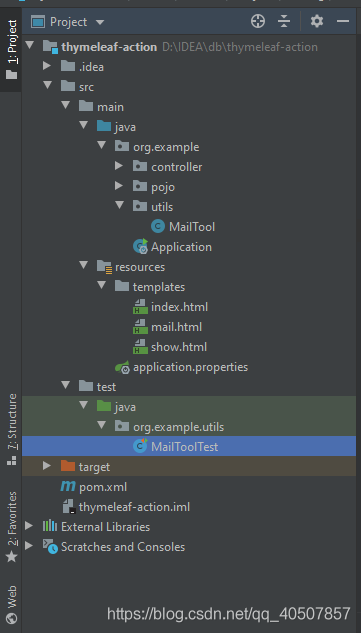Select the MailToolTest class
The image size is (361, 633).
pos(176,446)
